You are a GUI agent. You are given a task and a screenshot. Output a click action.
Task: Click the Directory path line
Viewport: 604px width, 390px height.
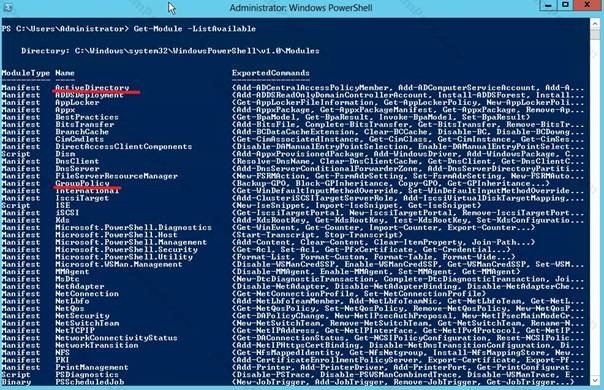[170, 51]
